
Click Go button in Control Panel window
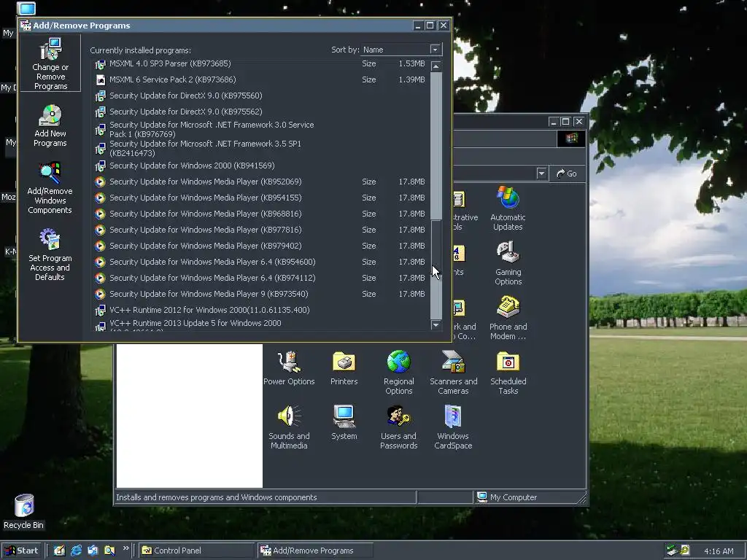tap(567, 174)
